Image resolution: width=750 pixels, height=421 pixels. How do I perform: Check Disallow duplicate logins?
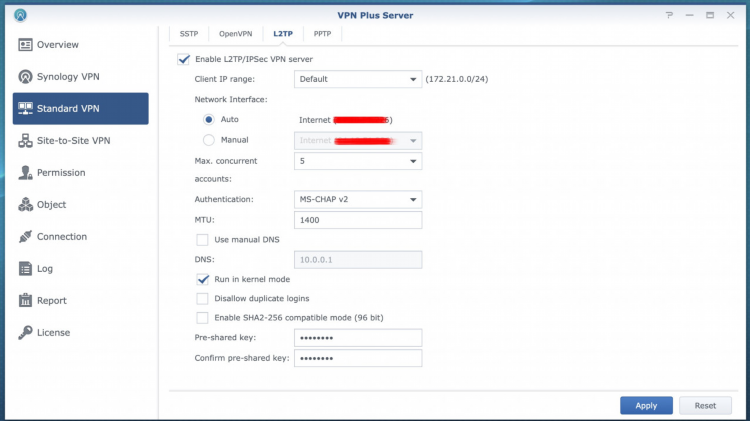pyautogui.click(x=202, y=299)
